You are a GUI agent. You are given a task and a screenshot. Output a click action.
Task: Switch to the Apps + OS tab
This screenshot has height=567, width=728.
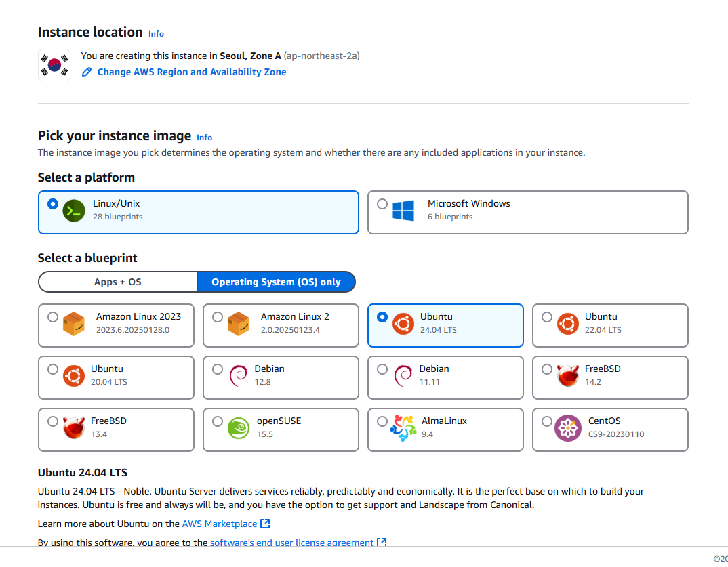(118, 282)
